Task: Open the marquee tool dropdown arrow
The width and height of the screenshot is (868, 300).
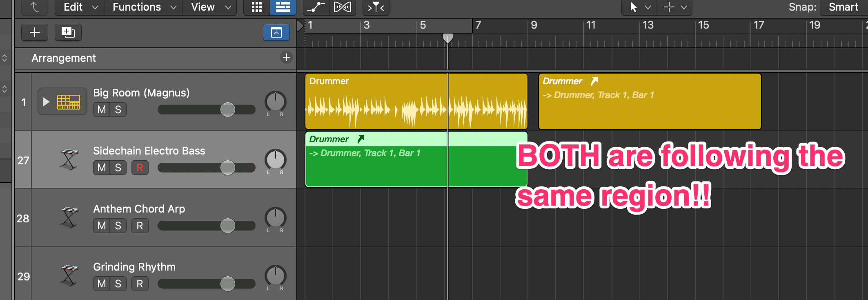Action: pyautogui.click(x=684, y=7)
